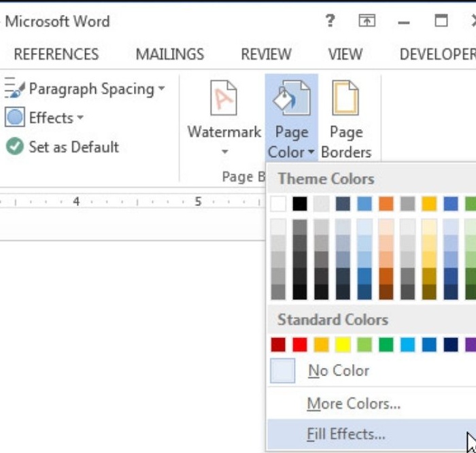Collapse the Page Color dropdown arrow
Image resolution: width=476 pixels, height=453 pixels.
[x=311, y=151]
